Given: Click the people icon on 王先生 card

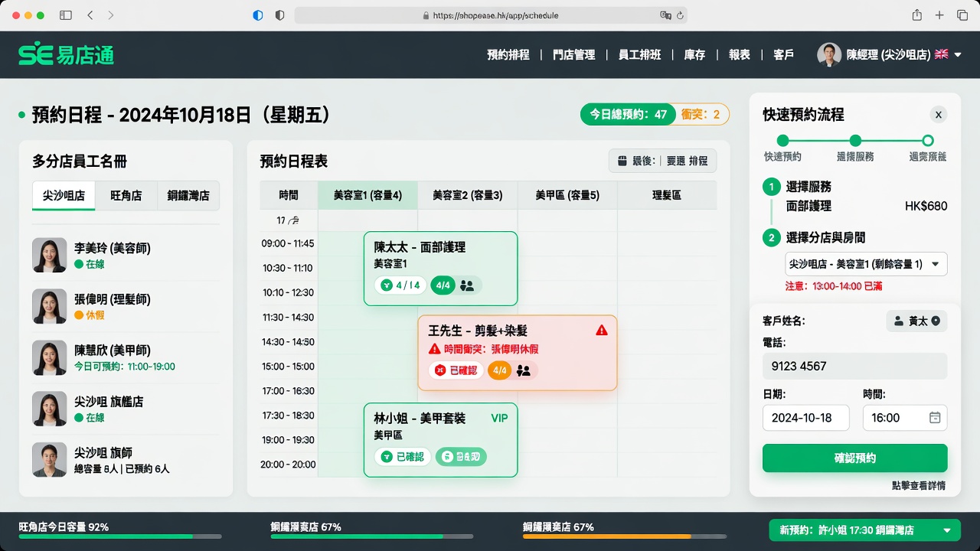Looking at the screenshot, I should (x=524, y=370).
